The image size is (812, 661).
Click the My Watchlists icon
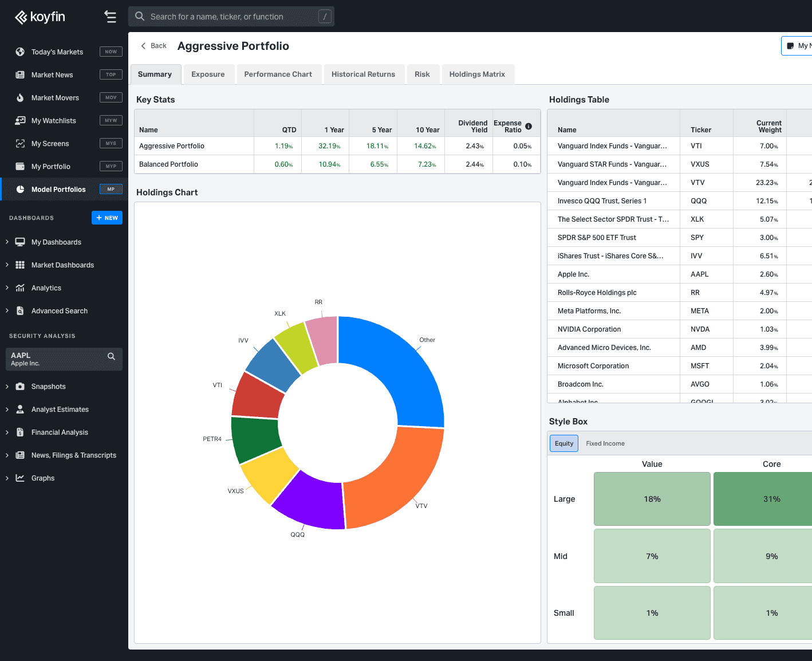[20, 121]
